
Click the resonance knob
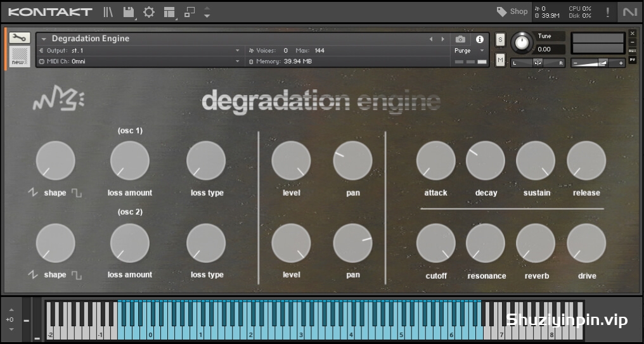click(486, 243)
